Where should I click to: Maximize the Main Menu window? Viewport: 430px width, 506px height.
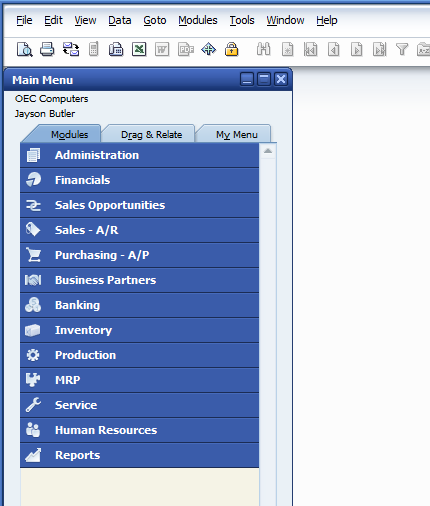(x=264, y=79)
